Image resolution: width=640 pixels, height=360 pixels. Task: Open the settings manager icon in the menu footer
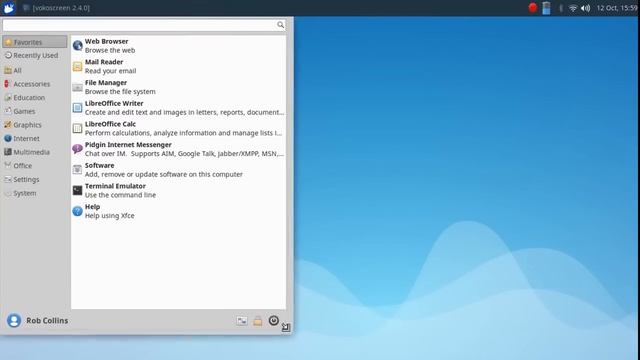point(242,321)
